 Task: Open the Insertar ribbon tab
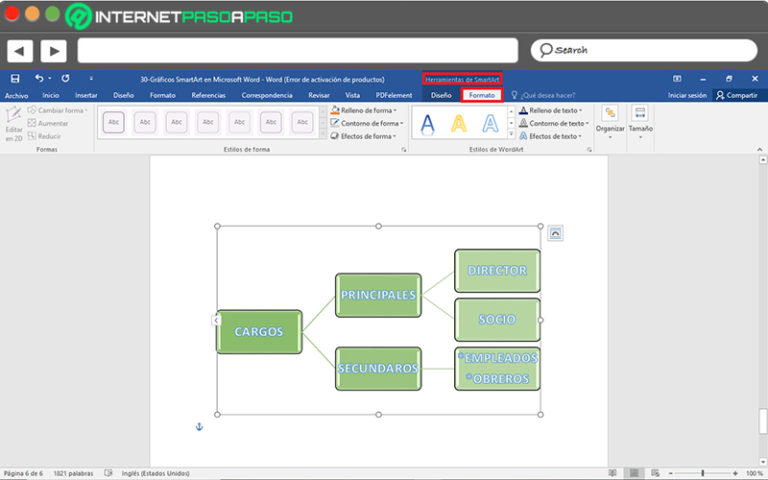point(86,95)
